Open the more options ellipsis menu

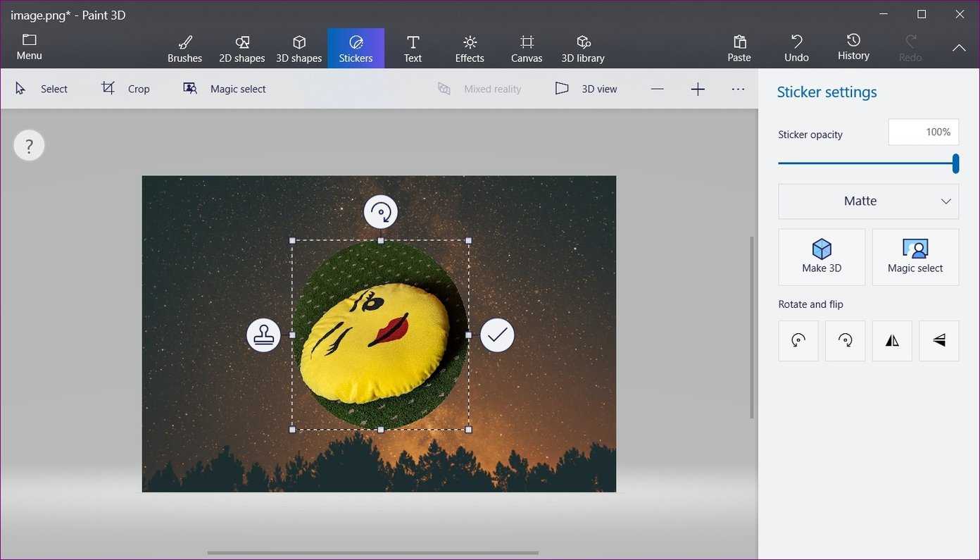738,89
